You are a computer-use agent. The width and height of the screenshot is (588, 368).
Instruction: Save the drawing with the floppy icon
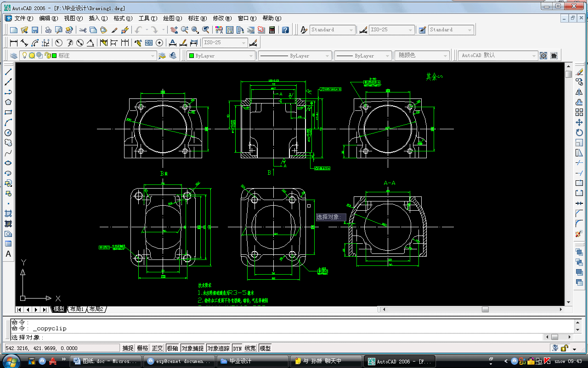35,30
